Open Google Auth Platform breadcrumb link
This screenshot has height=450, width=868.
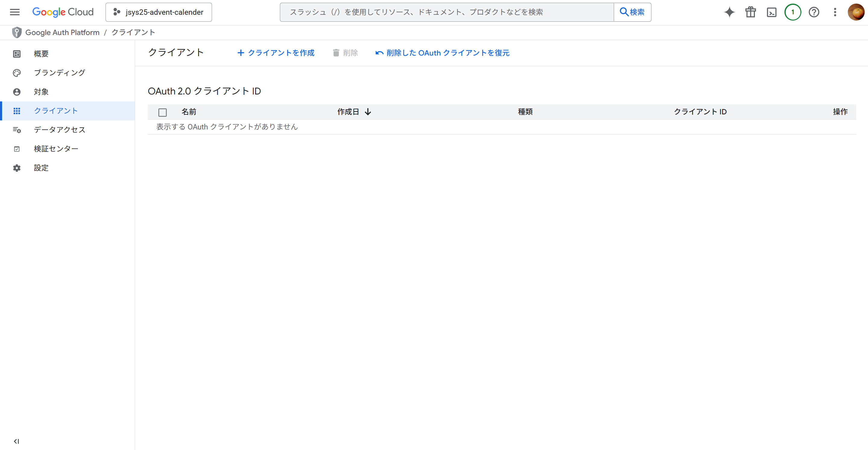pos(62,32)
